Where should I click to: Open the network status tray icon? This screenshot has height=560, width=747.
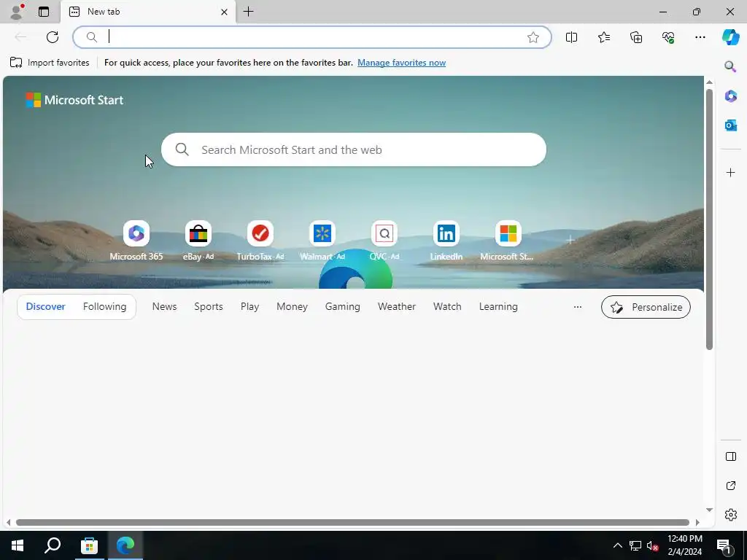coord(635,545)
